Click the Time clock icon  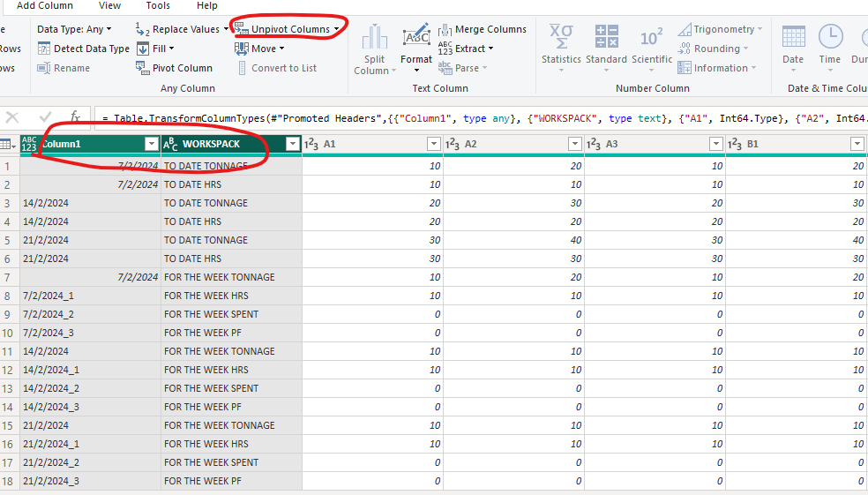(x=830, y=37)
